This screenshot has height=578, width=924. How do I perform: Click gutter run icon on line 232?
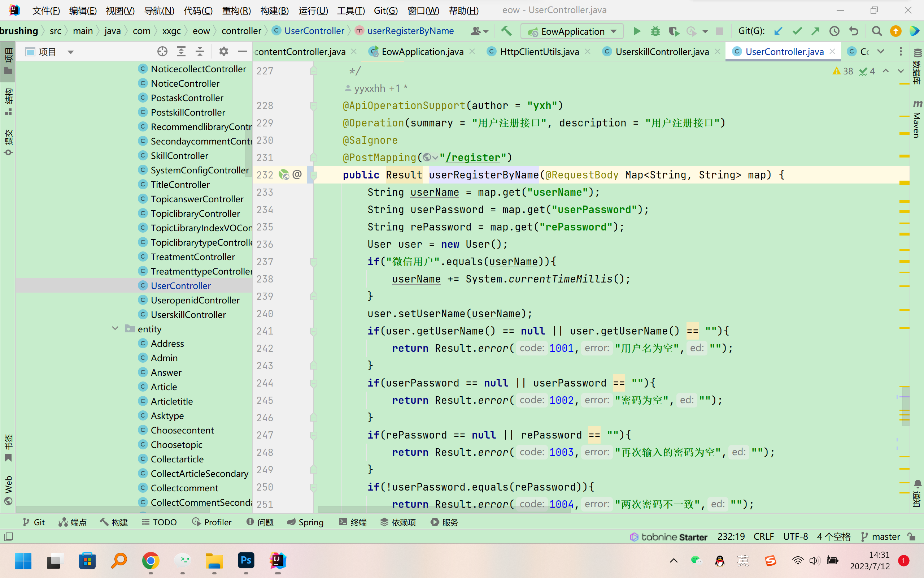[x=284, y=175]
